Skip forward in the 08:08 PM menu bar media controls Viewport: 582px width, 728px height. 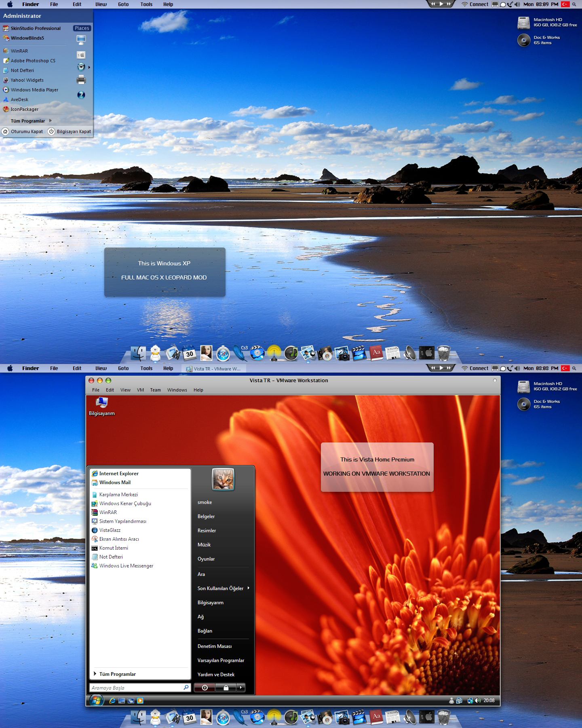coord(449,368)
